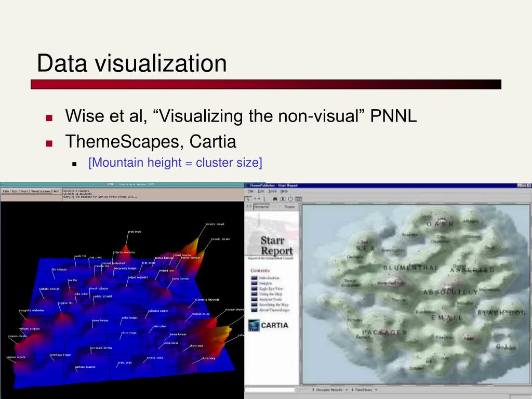
Task: Open the Using the Map link
Action: [x=270, y=294]
